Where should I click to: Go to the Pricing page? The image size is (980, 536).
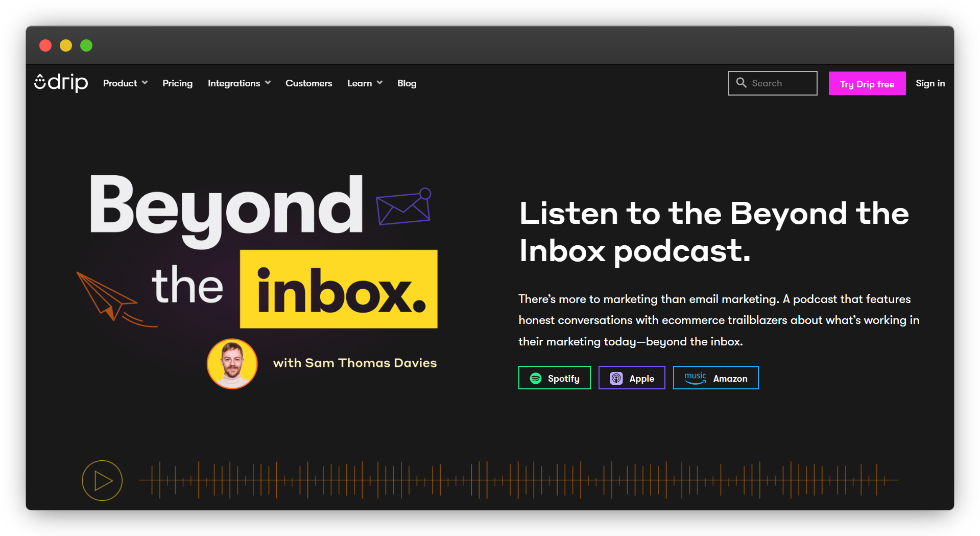tap(177, 83)
